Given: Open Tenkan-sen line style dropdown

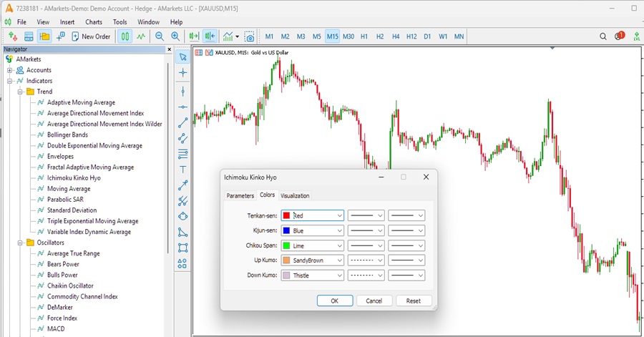Looking at the screenshot, I should click(x=366, y=215).
